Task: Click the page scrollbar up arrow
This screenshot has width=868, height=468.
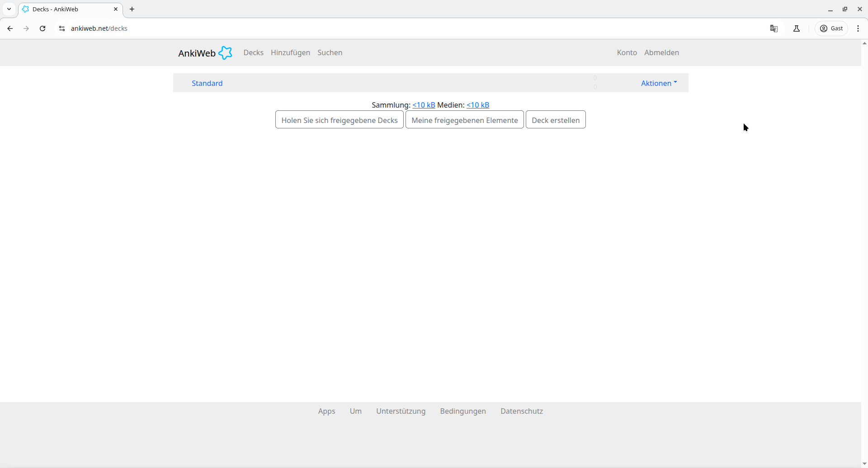Action: coord(864,43)
